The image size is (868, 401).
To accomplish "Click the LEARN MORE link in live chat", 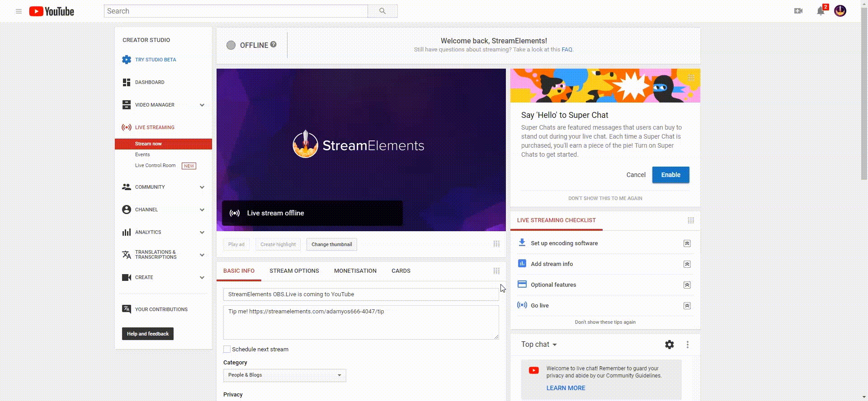I will pyautogui.click(x=566, y=388).
